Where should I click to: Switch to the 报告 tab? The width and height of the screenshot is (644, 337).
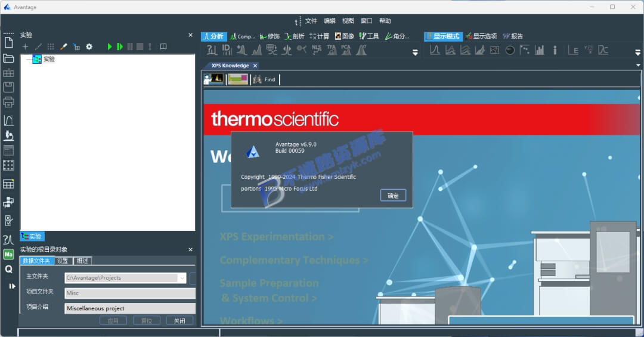513,36
